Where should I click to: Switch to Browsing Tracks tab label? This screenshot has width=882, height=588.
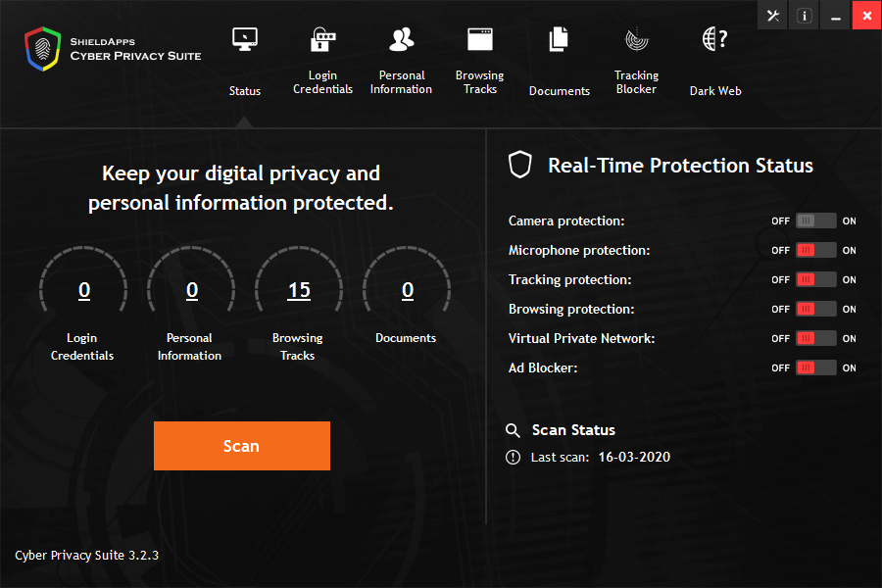point(480,82)
